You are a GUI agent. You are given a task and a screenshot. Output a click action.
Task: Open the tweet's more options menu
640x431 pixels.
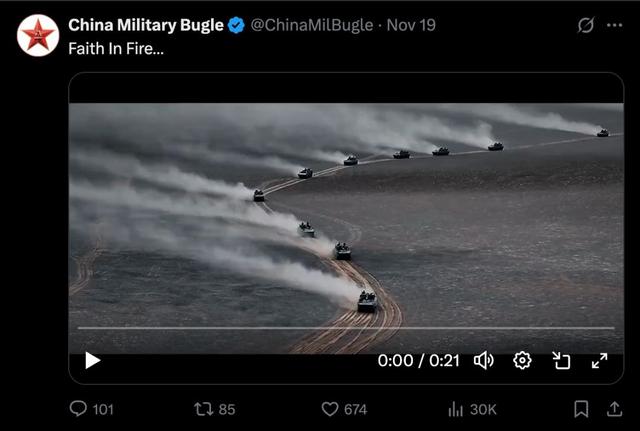(614, 26)
